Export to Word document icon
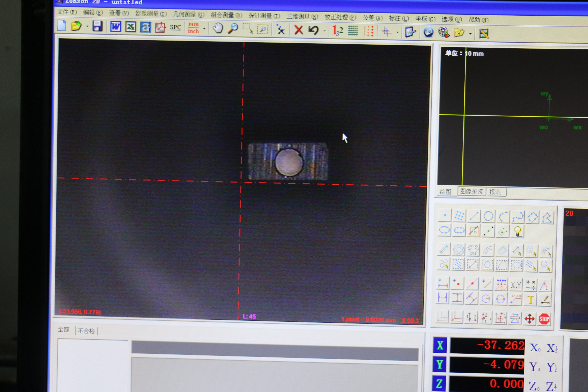Image resolution: width=588 pixels, height=392 pixels. tap(116, 27)
